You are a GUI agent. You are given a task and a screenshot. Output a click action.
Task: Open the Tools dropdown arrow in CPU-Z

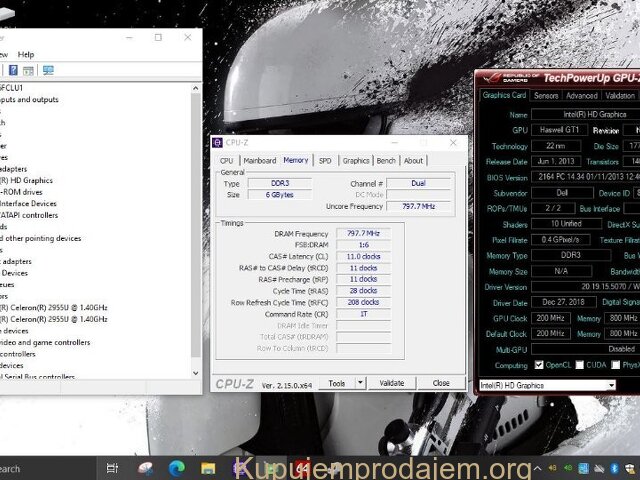[358, 383]
